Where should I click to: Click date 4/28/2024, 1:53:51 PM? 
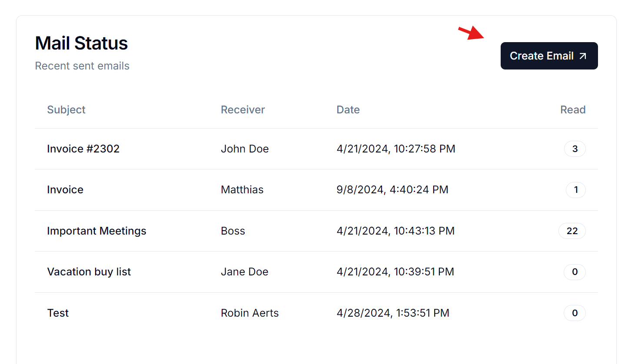(x=393, y=313)
